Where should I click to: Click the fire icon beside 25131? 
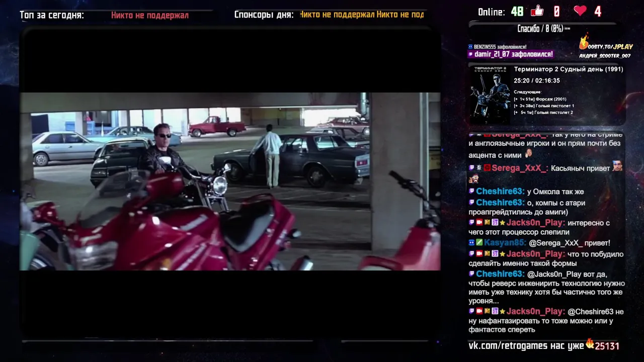coord(590,344)
